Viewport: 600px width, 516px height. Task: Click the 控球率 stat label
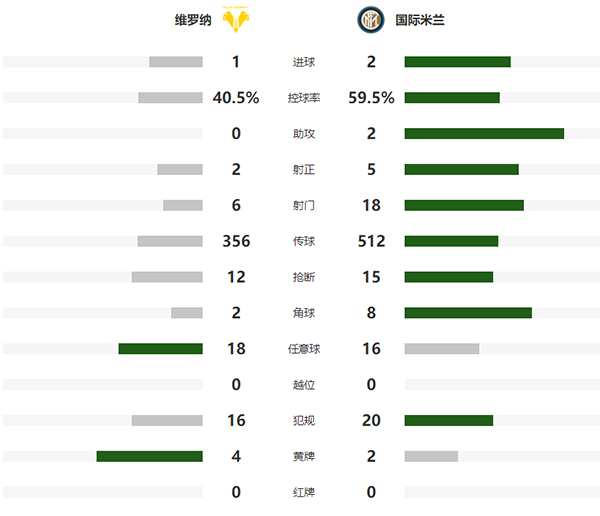coord(302,98)
